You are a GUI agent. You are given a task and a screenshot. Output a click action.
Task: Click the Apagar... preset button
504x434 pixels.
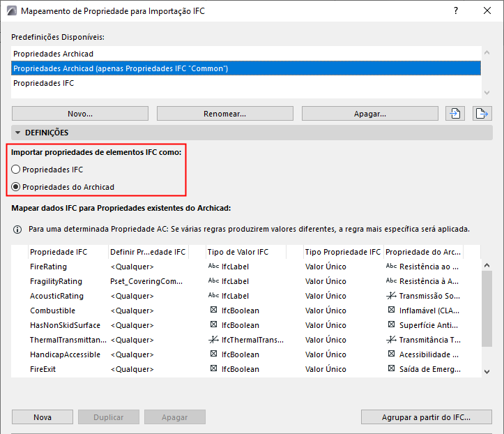(370, 114)
